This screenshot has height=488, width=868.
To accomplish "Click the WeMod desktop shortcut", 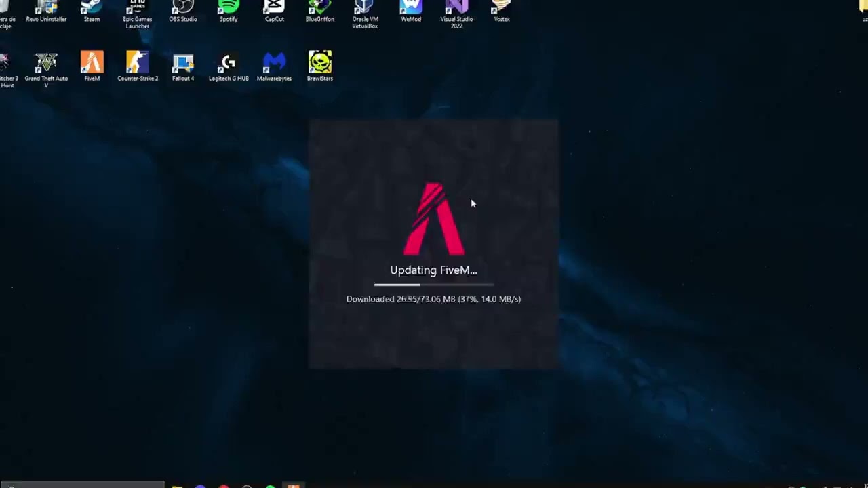I will point(411,12).
